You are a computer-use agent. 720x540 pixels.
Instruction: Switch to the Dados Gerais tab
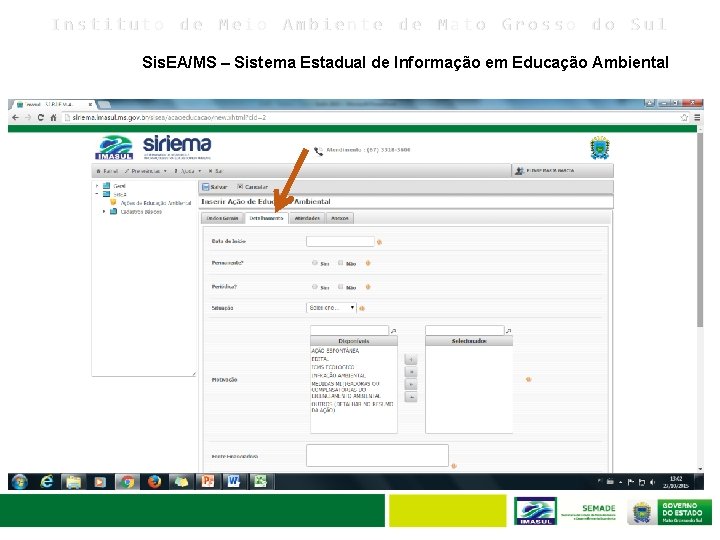click(222, 218)
